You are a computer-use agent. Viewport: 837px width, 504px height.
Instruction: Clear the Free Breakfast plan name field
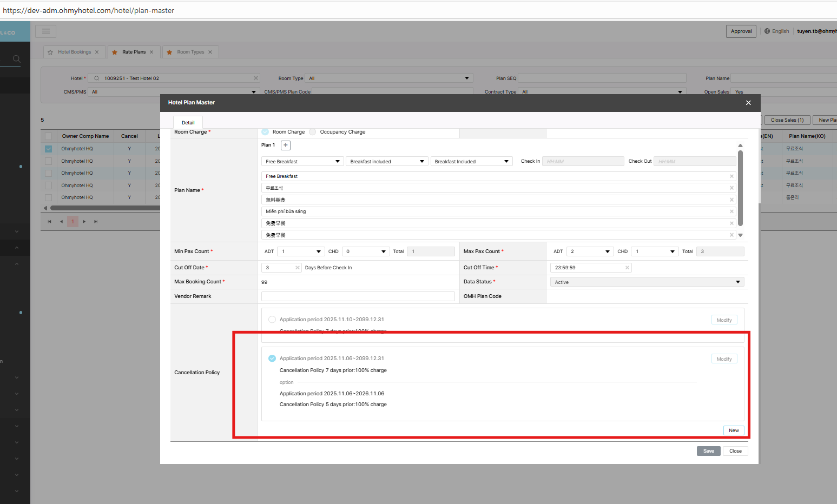click(x=731, y=176)
